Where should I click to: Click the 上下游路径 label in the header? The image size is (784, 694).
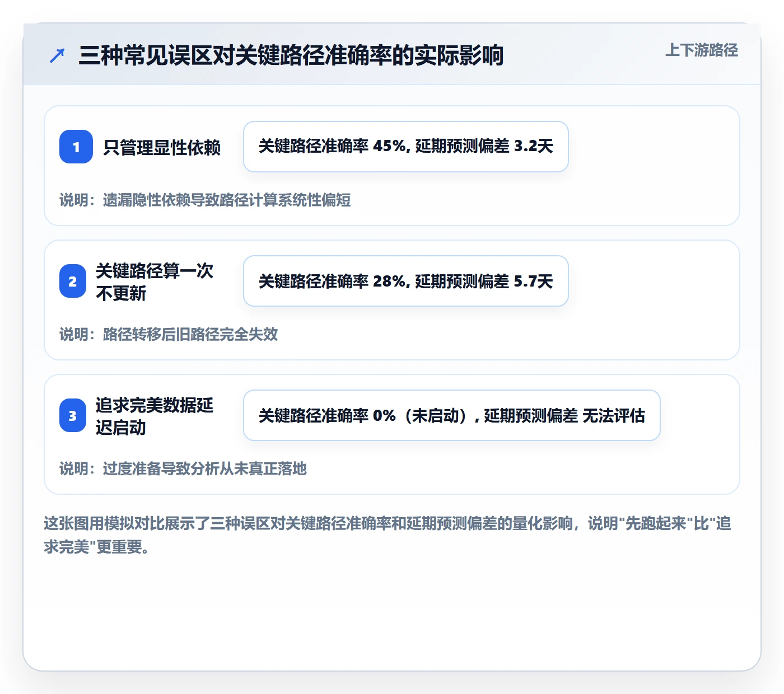tap(702, 50)
